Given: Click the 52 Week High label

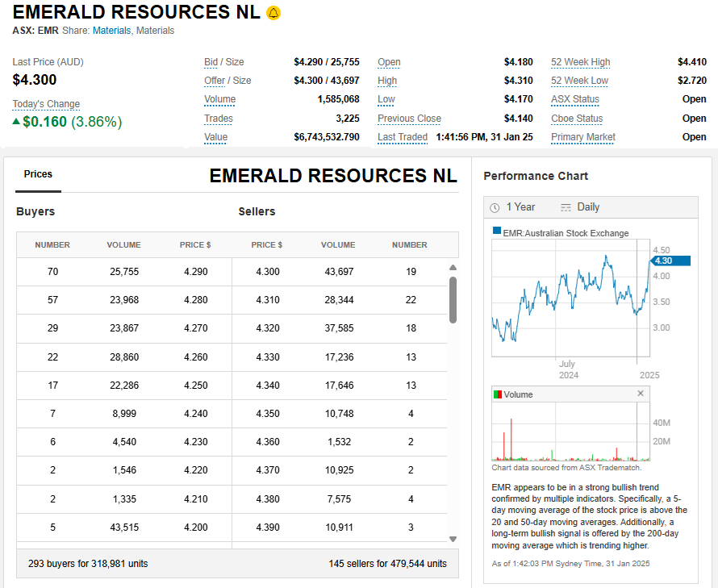Looking at the screenshot, I should tap(580, 62).
